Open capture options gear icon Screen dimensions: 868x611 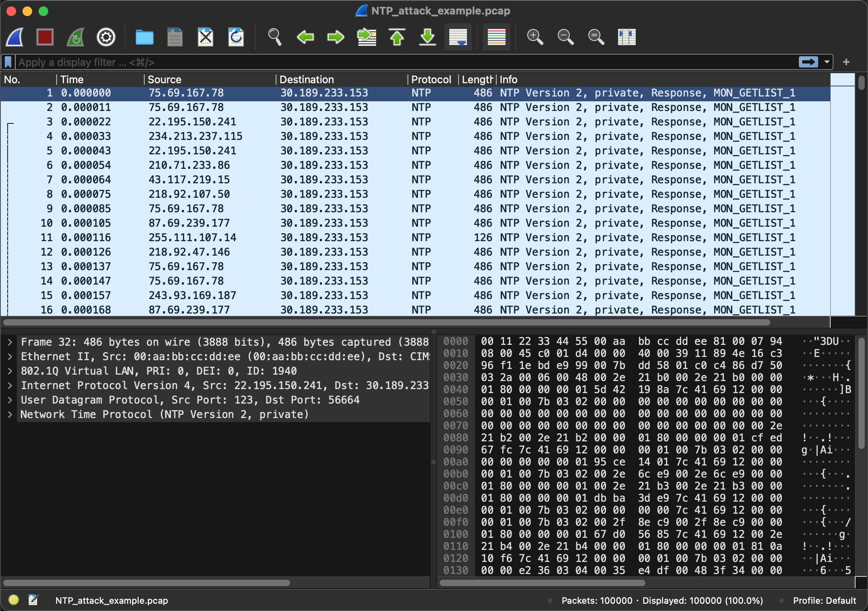pos(106,37)
